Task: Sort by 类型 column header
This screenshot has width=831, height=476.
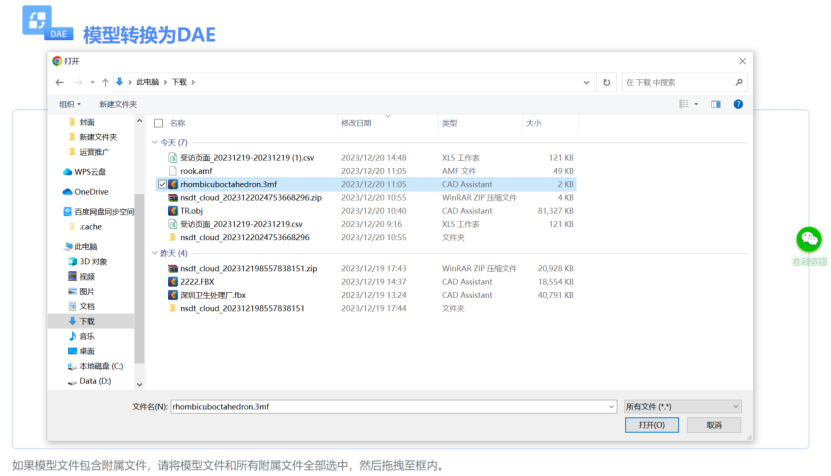Action: 449,123
